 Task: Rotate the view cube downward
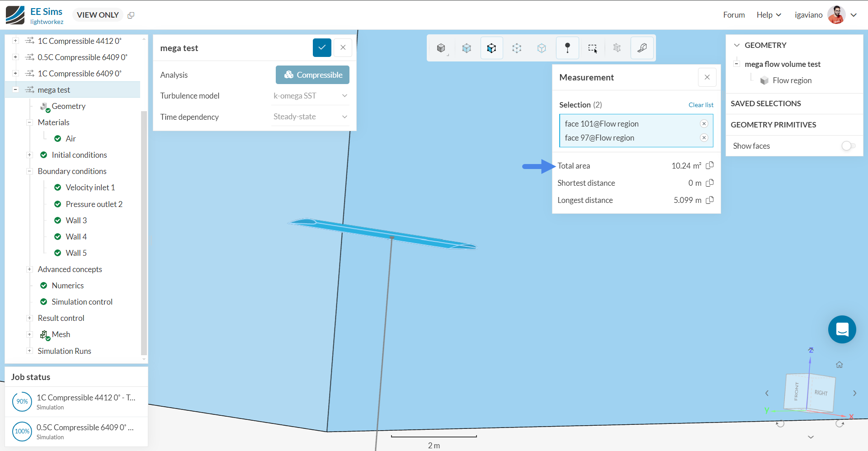(811, 437)
